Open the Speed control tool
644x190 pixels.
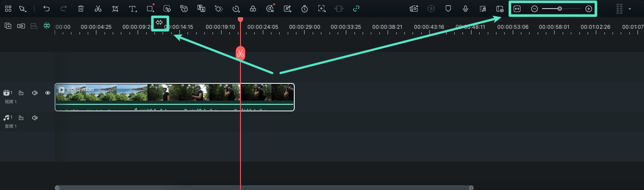236,9
